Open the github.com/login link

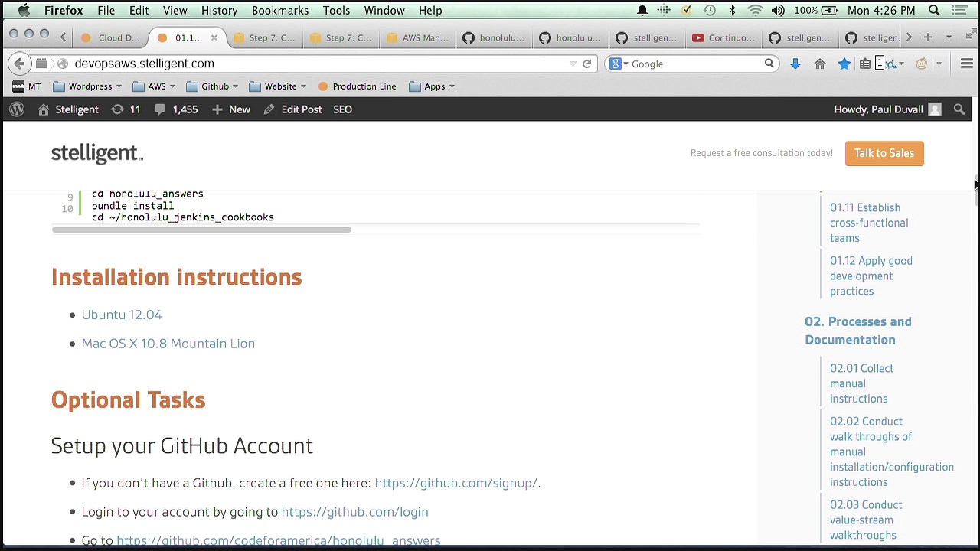click(x=354, y=512)
